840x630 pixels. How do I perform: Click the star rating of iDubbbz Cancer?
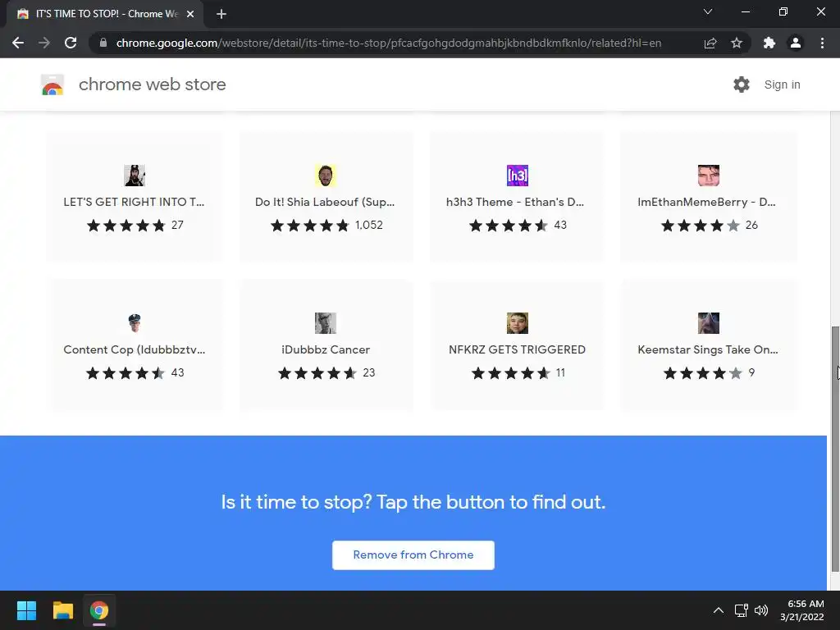[x=317, y=373]
